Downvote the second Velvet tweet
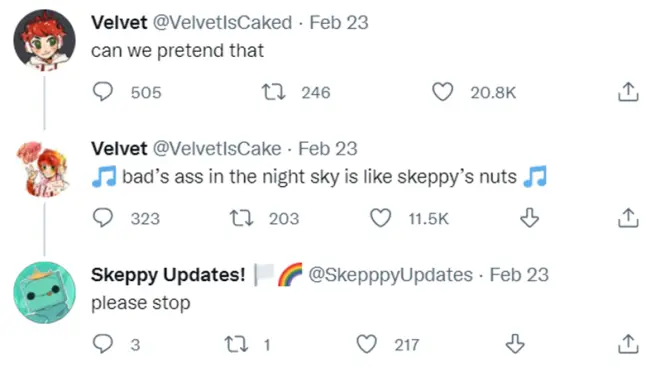Image resolution: width=660 pixels, height=367 pixels. click(x=529, y=218)
